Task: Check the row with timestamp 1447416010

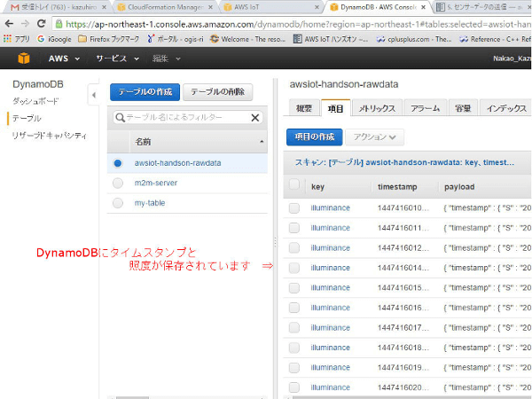Action: point(294,208)
